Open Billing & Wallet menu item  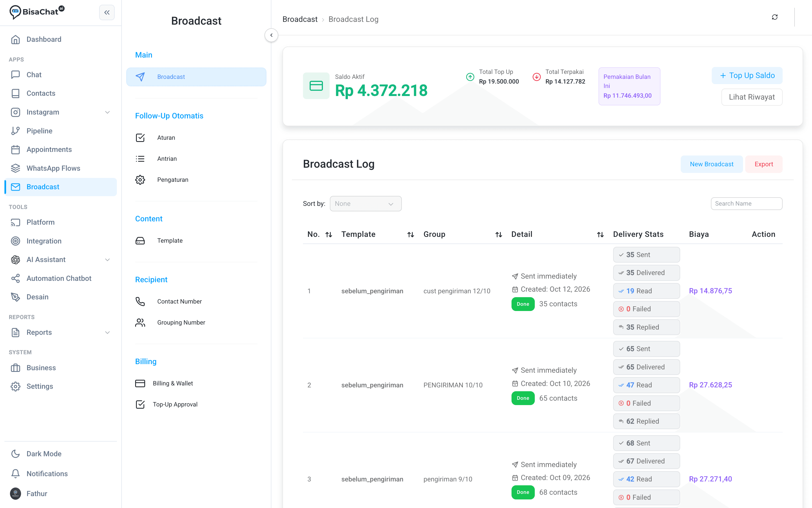tap(196, 383)
